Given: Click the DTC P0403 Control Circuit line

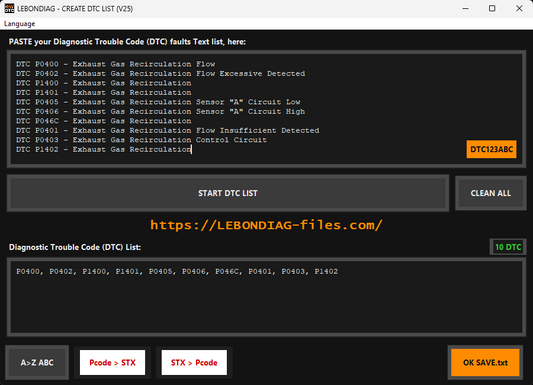Looking at the screenshot, I should click(141, 140).
